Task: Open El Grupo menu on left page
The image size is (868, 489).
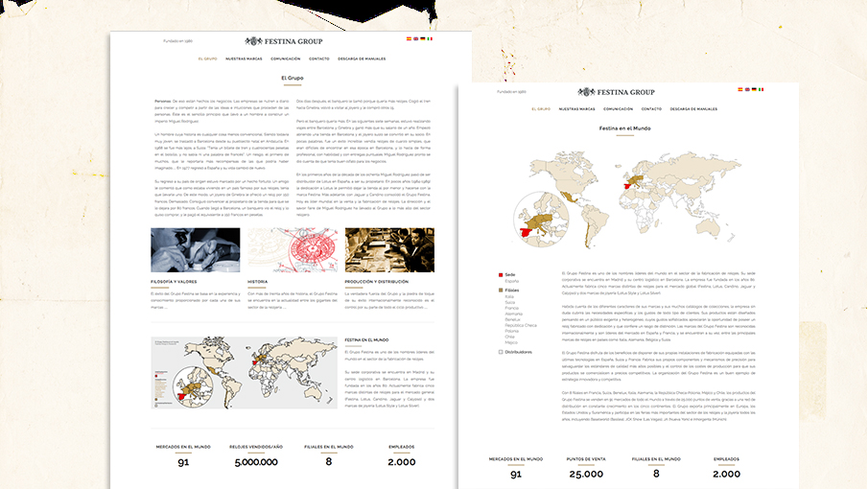Action: coord(207,58)
